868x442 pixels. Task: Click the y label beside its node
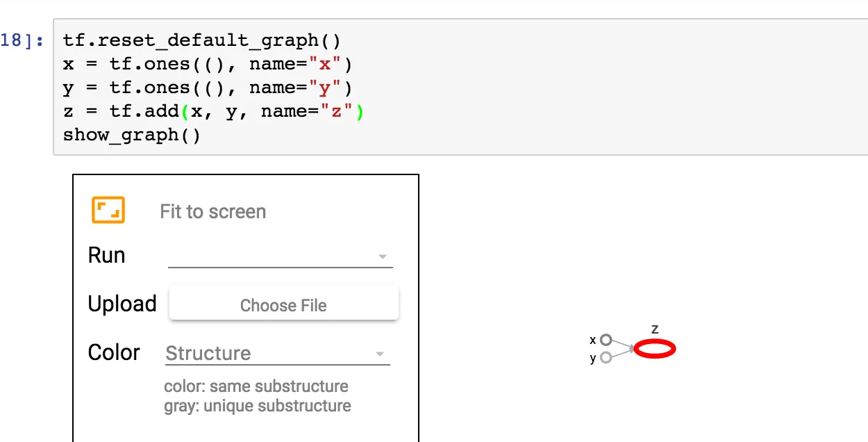tap(592, 359)
